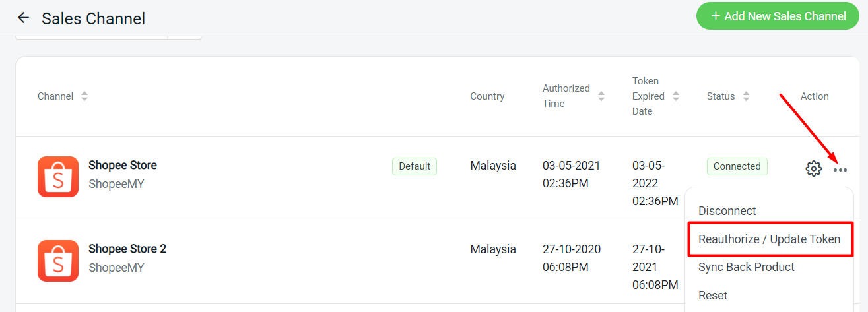Image resolution: width=868 pixels, height=312 pixels.
Task: Sort by Token Expired Date arrows
Action: pyautogui.click(x=676, y=96)
